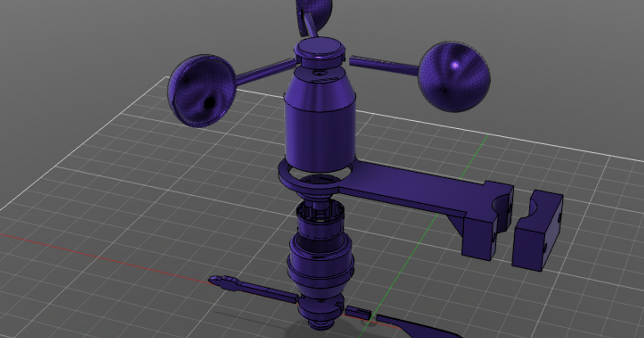The width and height of the screenshot is (644, 338).
Task: Select the small block right of bottom shaft
Action: pyautogui.click(x=358, y=312)
